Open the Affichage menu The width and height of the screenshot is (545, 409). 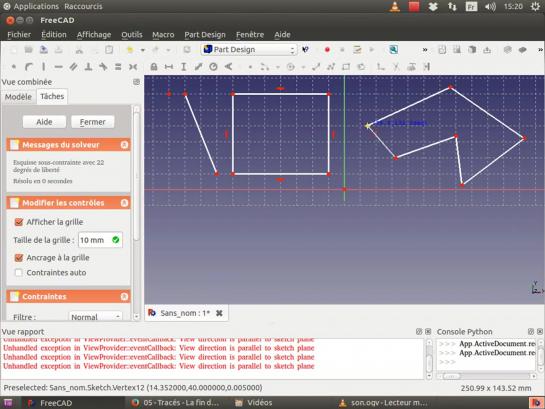pos(94,35)
